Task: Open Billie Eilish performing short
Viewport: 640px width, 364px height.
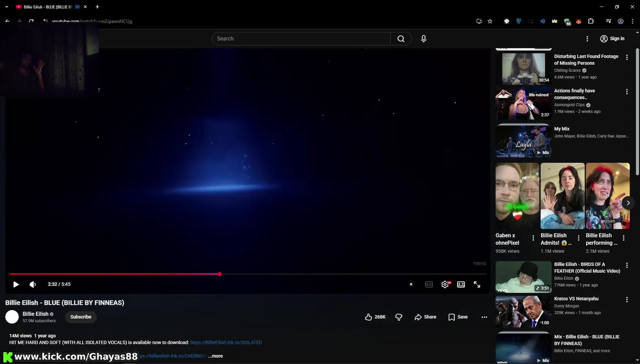Action: point(607,196)
